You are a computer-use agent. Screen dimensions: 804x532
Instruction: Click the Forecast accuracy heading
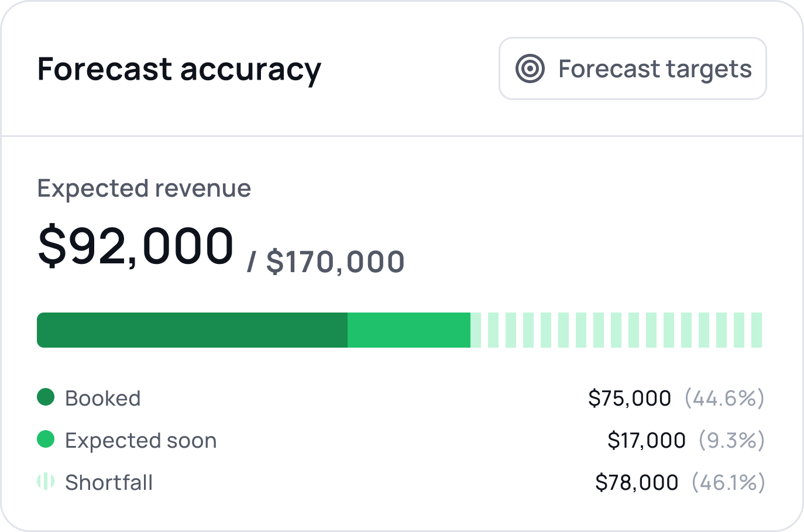tap(179, 69)
